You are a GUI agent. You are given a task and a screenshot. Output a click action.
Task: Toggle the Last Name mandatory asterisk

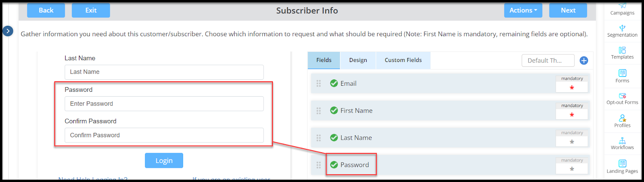tap(572, 142)
